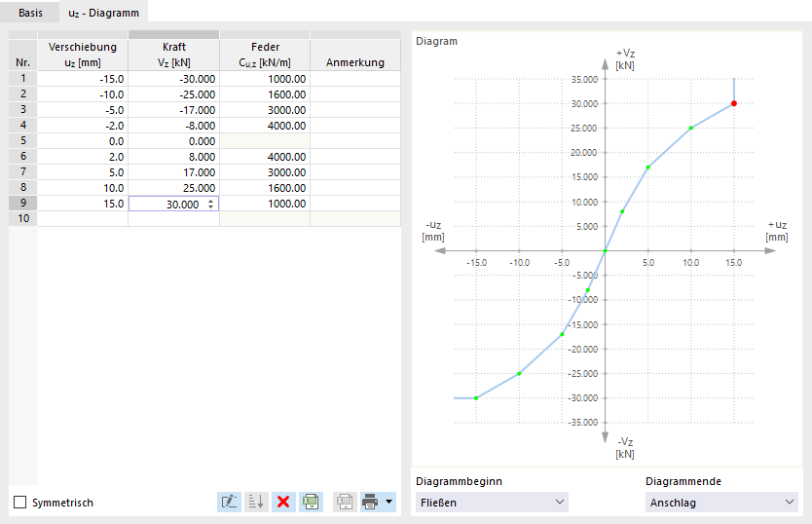
Task: Select spring cell 1600.00 in row 8
Action: click(x=265, y=188)
